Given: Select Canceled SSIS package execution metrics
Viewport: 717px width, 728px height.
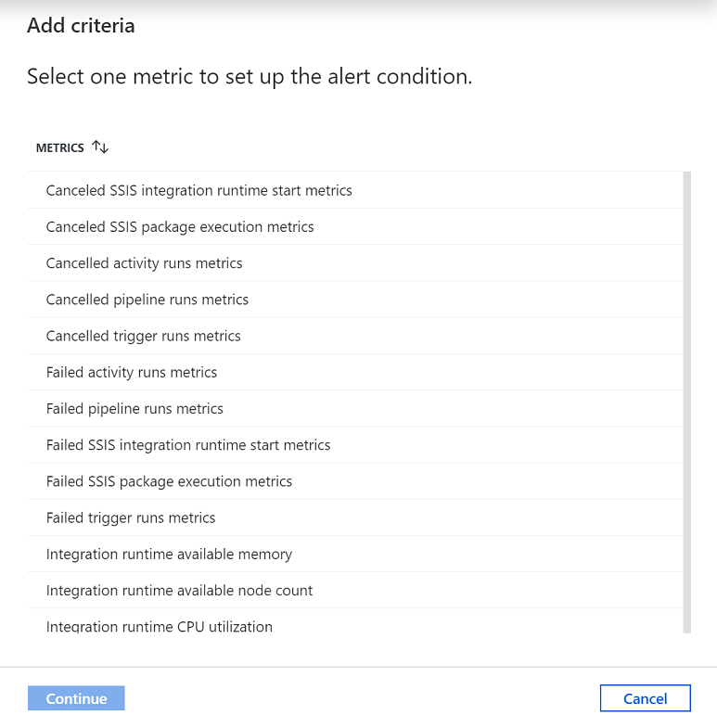Looking at the screenshot, I should 180,226.
